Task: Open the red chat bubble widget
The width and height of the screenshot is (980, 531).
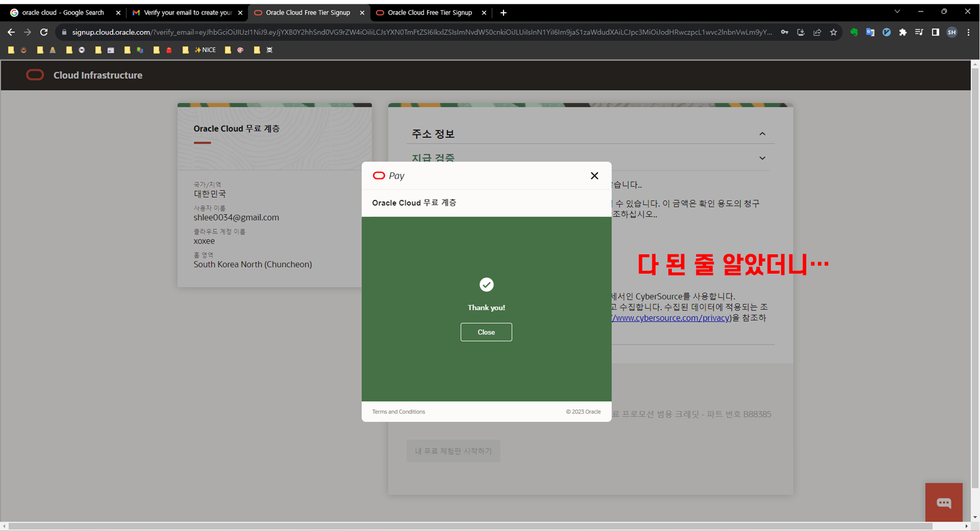Action: click(944, 502)
